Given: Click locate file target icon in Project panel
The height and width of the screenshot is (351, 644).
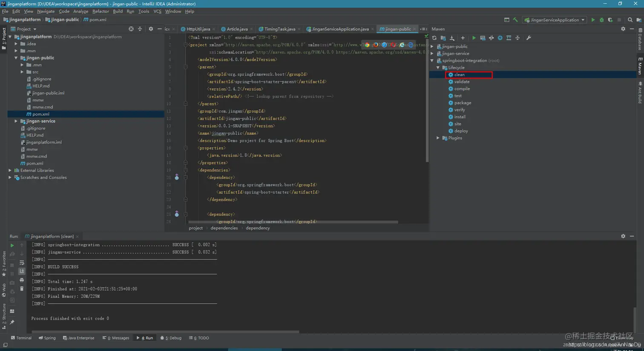Looking at the screenshot, I should [131, 29].
